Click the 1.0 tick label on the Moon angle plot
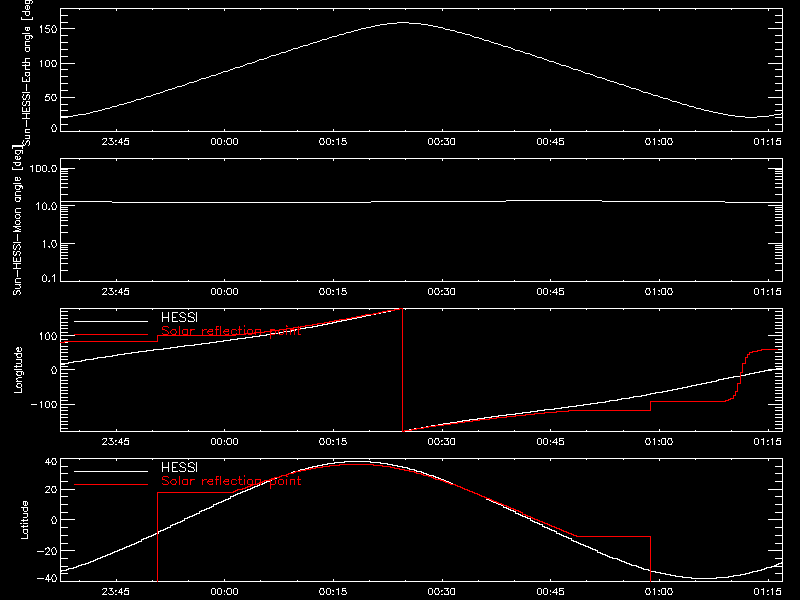 click(x=49, y=244)
